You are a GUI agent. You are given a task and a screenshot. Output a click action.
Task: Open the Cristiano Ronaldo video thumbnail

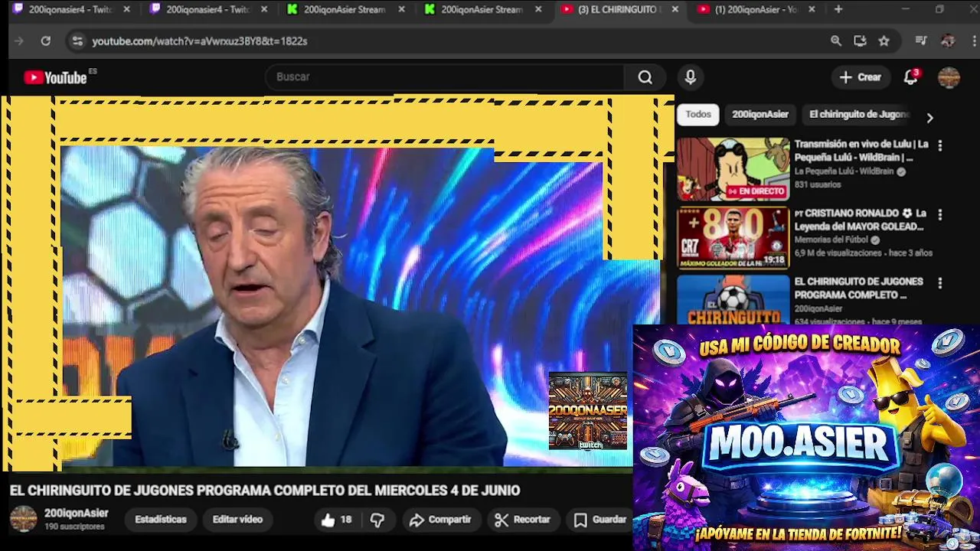[x=733, y=238]
